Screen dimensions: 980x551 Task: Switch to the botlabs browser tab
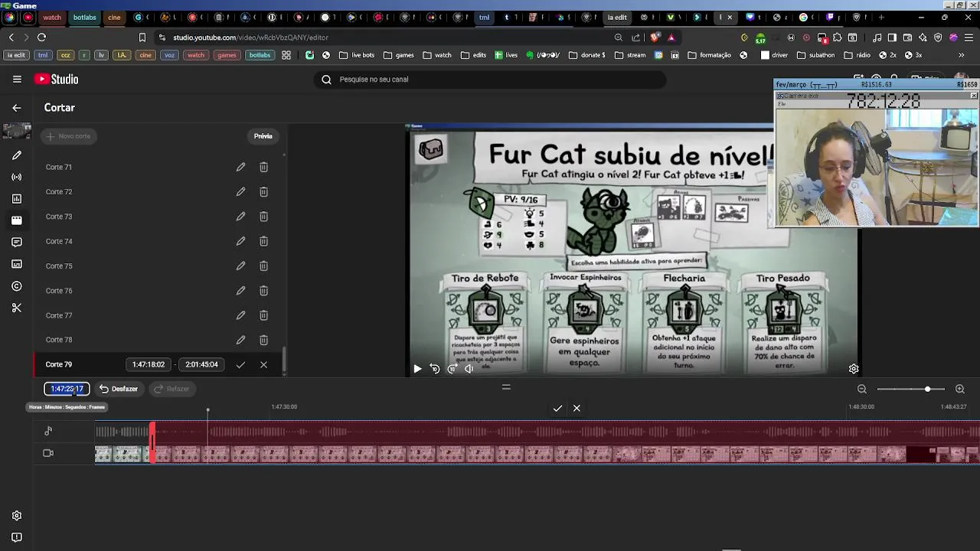point(85,17)
